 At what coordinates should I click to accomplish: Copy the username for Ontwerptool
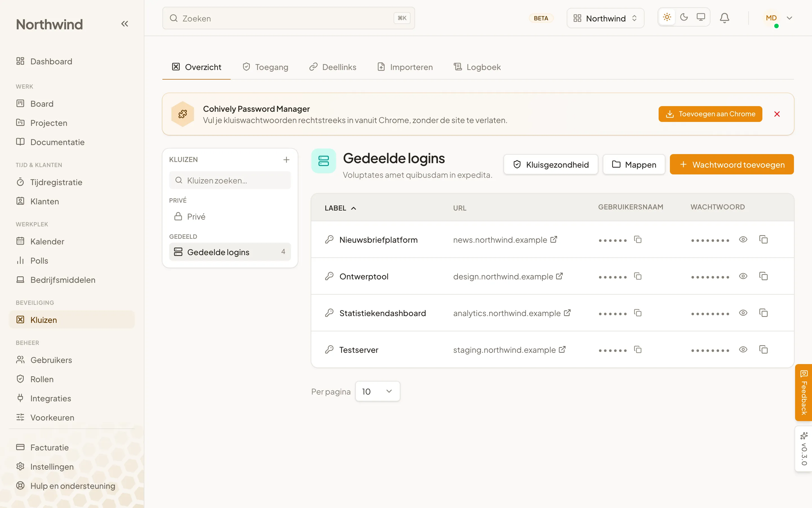pos(637,276)
